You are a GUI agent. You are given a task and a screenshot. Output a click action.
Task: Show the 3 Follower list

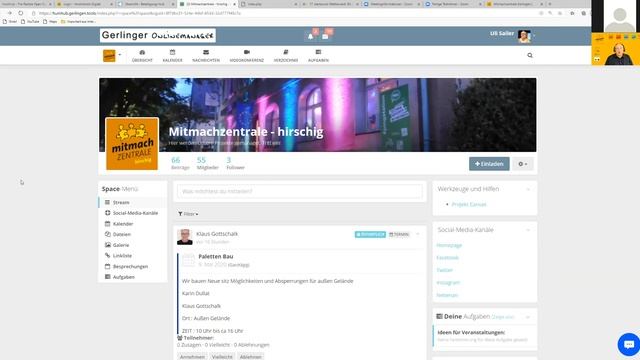coord(235,163)
